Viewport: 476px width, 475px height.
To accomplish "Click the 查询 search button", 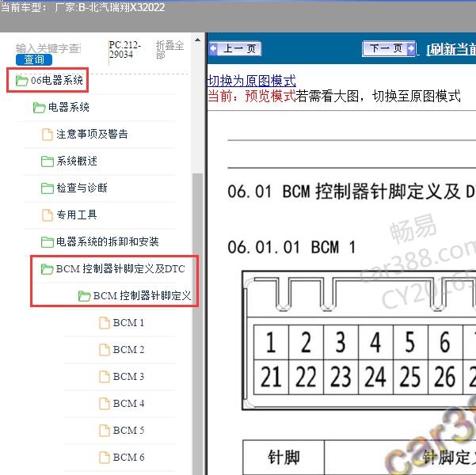I will [x=34, y=59].
